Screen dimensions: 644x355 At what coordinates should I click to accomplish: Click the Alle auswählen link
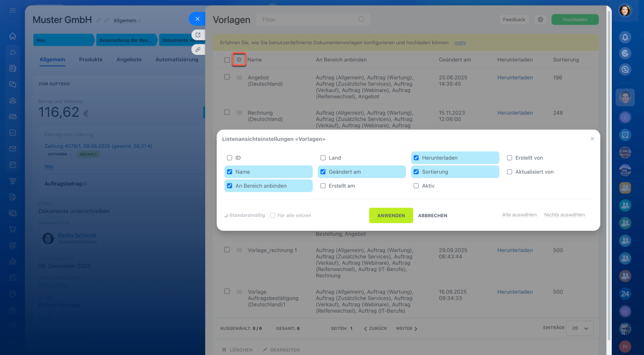click(x=519, y=215)
